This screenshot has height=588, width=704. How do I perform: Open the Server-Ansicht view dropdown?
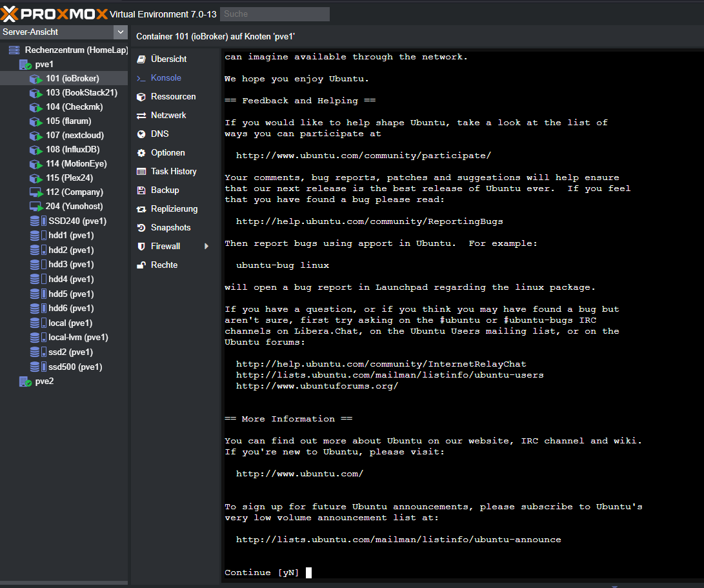(120, 32)
